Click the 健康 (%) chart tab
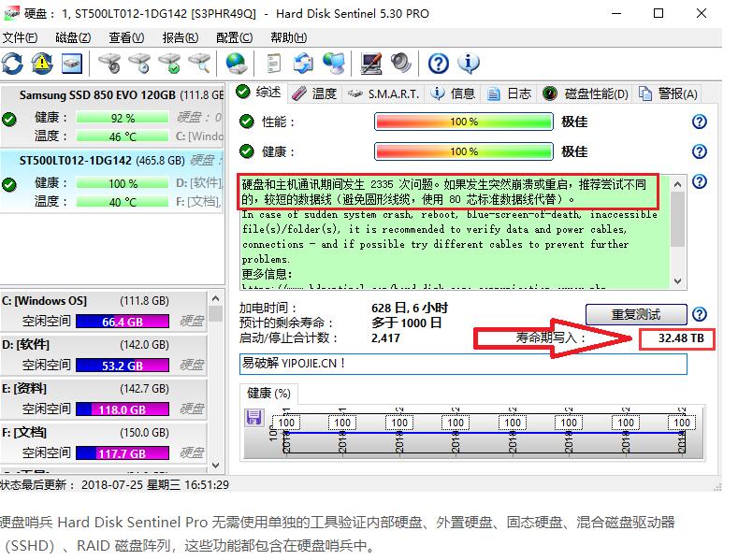Image resolution: width=738 pixels, height=560 pixels. coord(268,394)
